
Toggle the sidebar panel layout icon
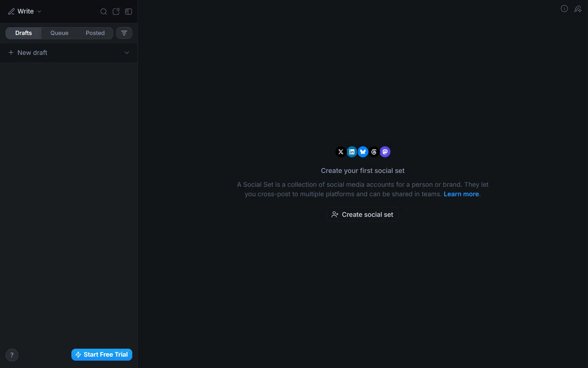point(129,12)
